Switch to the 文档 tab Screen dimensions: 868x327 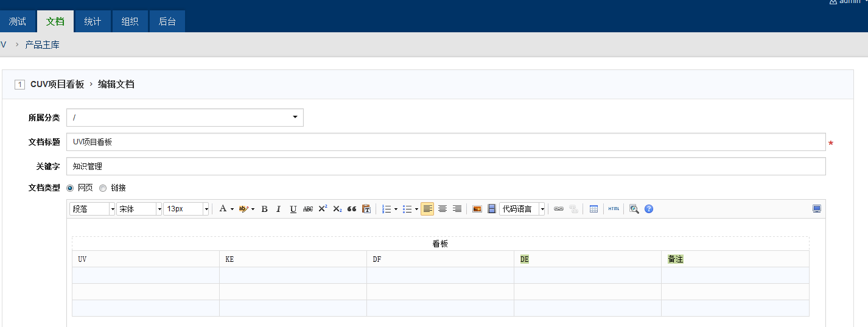pyautogui.click(x=55, y=21)
